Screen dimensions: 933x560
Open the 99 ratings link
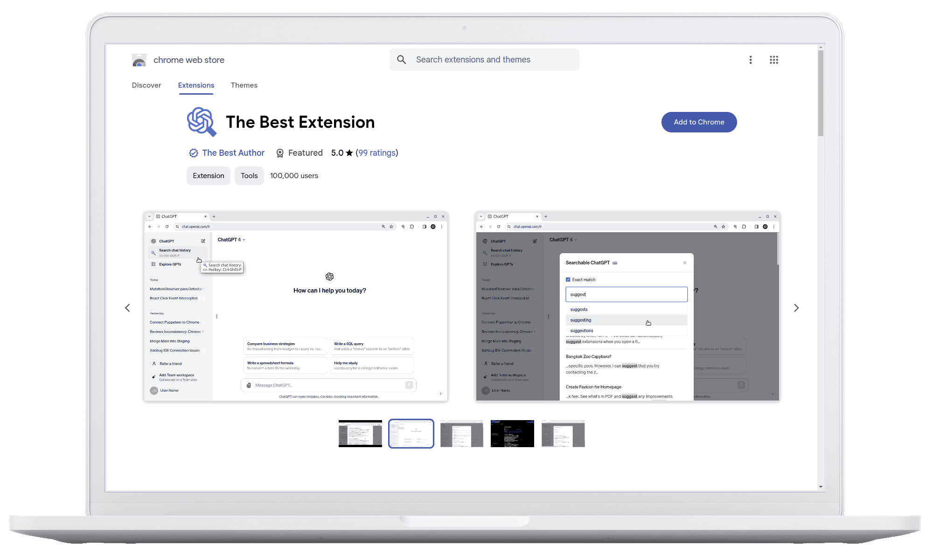coord(376,153)
